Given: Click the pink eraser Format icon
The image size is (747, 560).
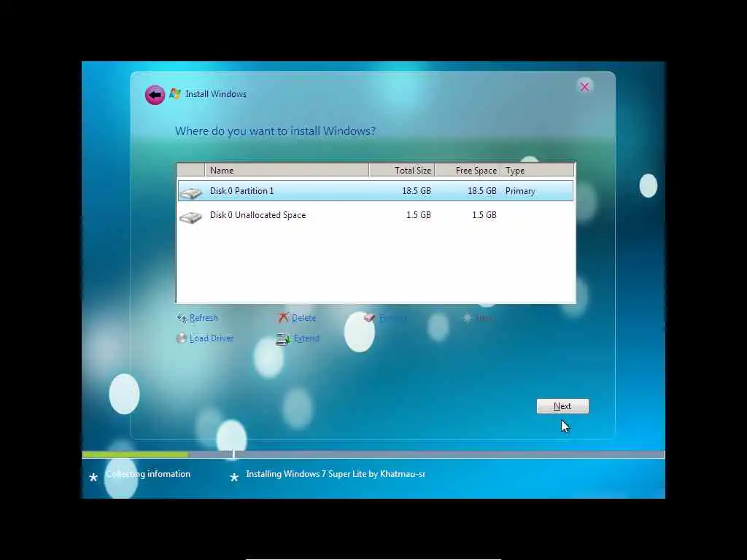Looking at the screenshot, I should coord(370,318).
